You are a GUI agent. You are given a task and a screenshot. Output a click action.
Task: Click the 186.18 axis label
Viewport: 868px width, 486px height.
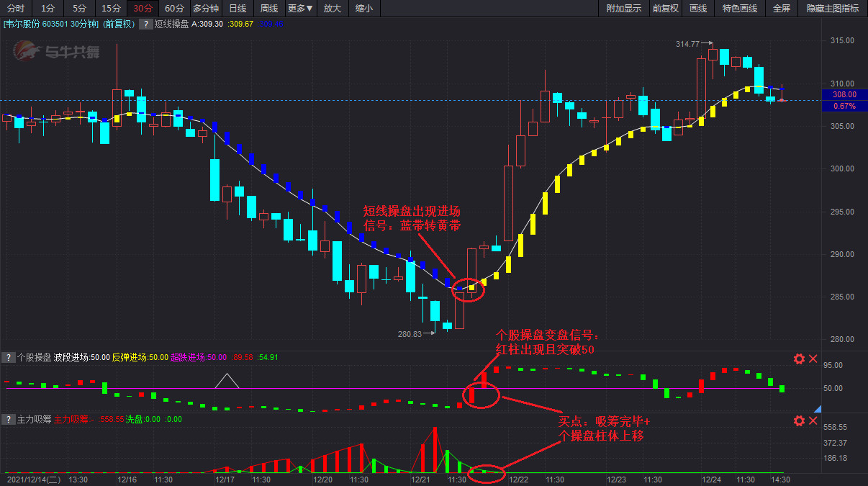coord(836,459)
